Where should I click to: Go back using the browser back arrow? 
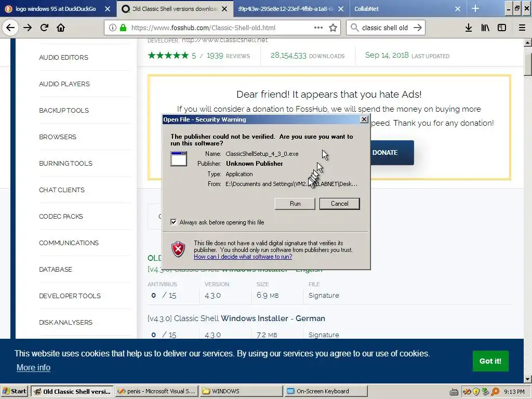click(10, 28)
